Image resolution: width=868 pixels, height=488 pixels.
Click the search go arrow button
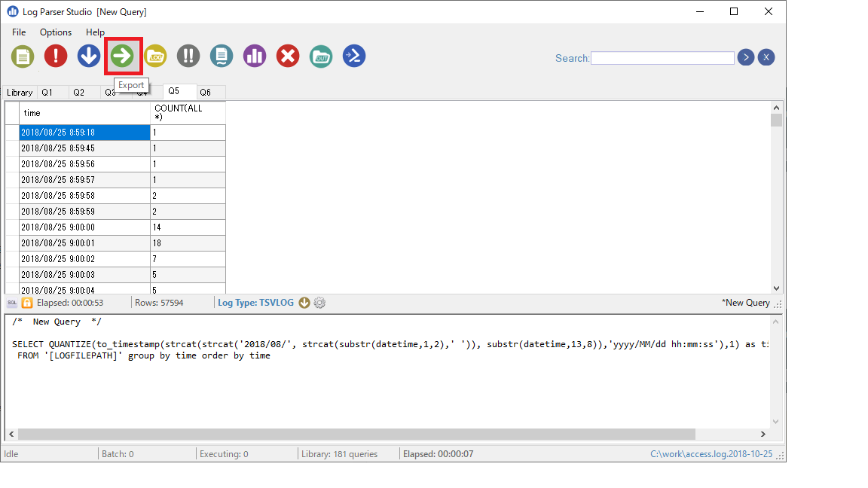745,58
